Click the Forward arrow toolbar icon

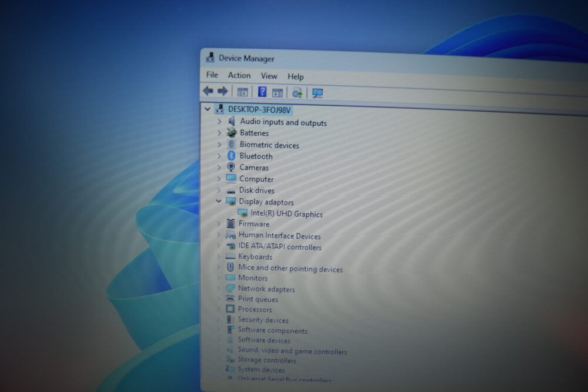223,91
